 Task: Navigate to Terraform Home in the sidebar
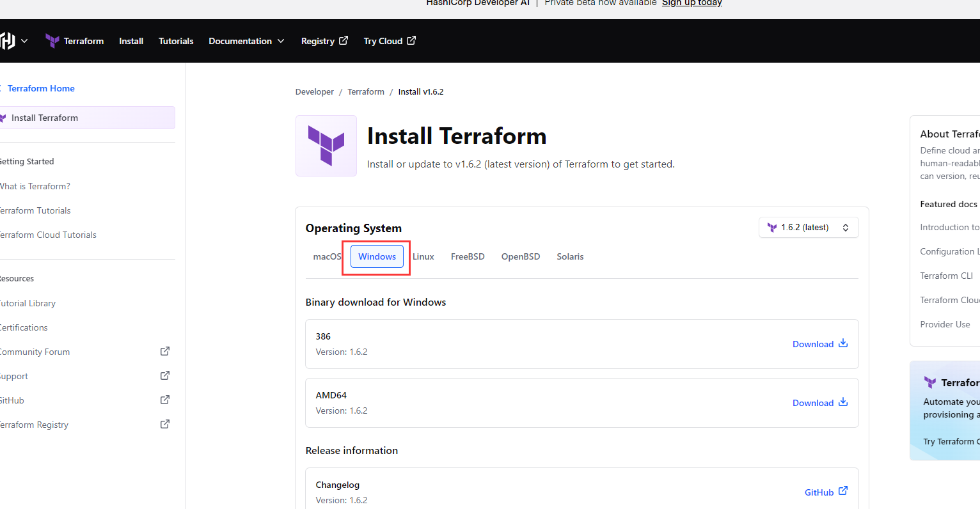(41, 88)
